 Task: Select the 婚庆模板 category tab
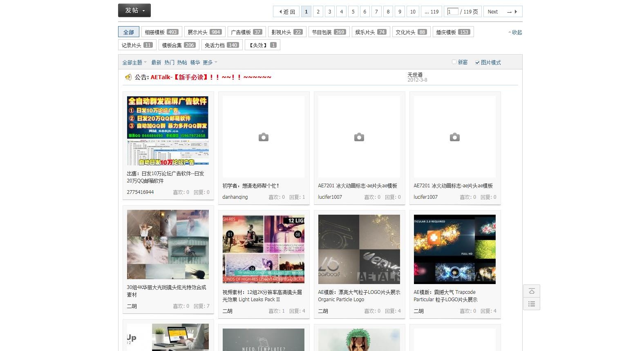pos(453,32)
